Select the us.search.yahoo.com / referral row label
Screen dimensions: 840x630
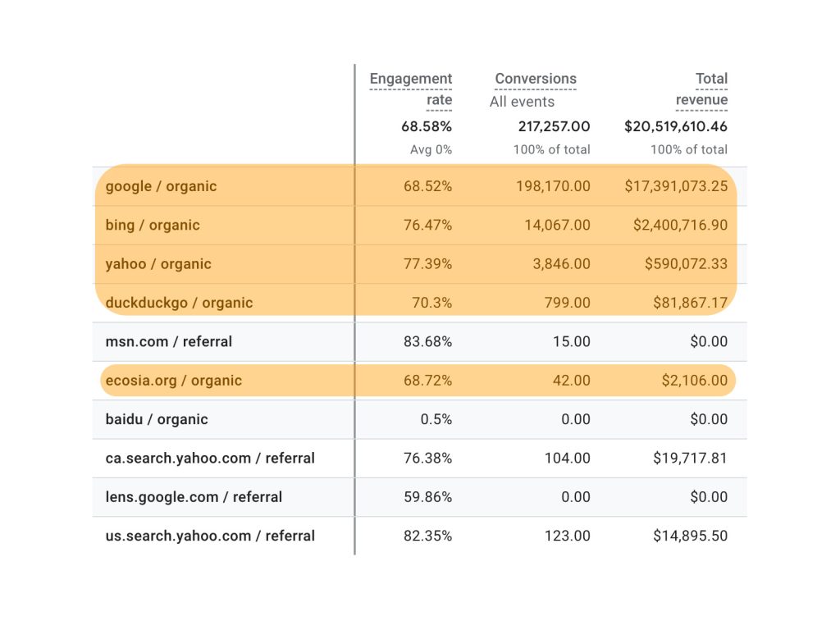tap(210, 536)
